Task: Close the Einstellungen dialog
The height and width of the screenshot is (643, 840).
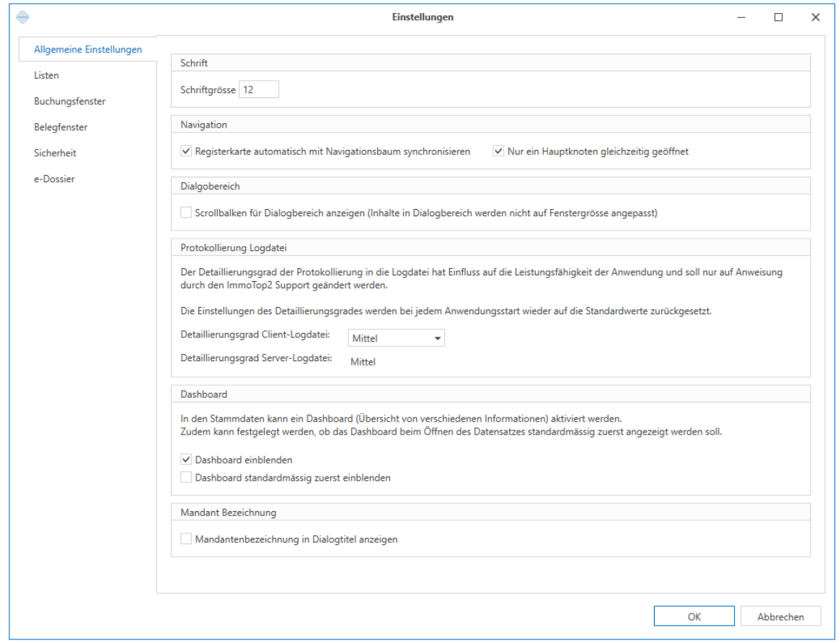Action: point(815,17)
